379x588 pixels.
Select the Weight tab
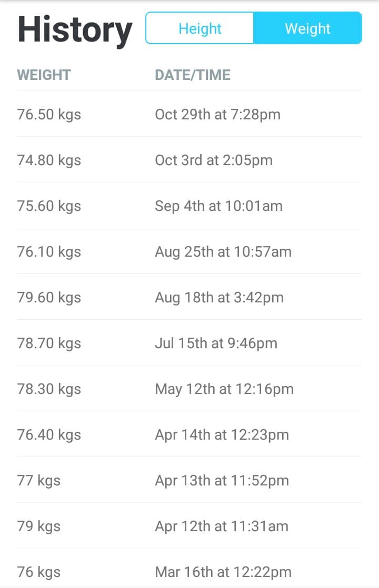click(308, 28)
